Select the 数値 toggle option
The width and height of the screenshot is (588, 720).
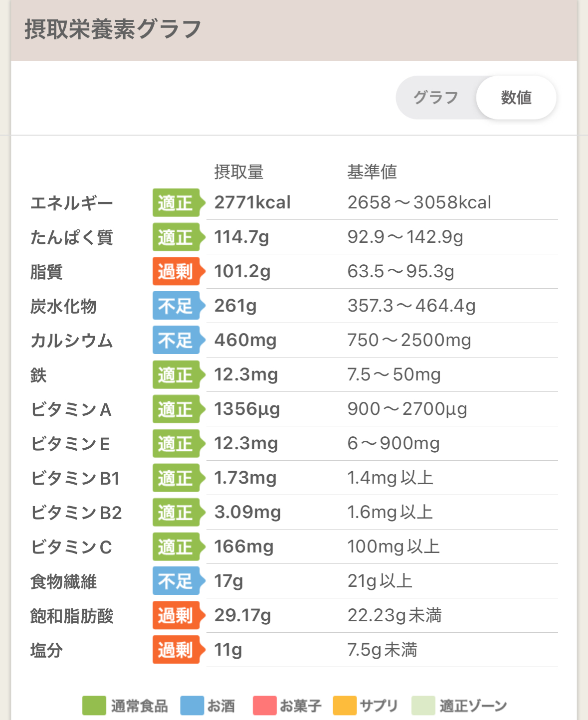click(x=516, y=98)
